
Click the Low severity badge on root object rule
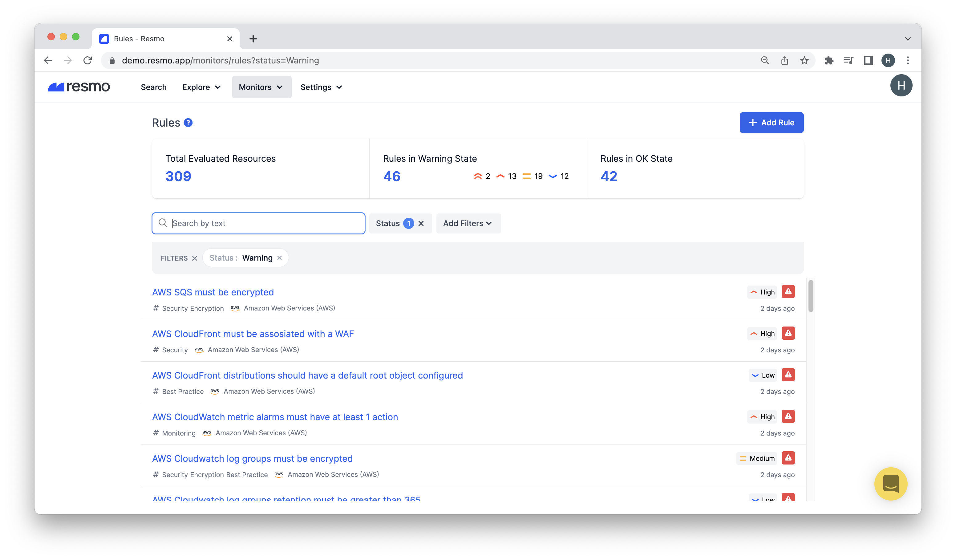tap(763, 375)
